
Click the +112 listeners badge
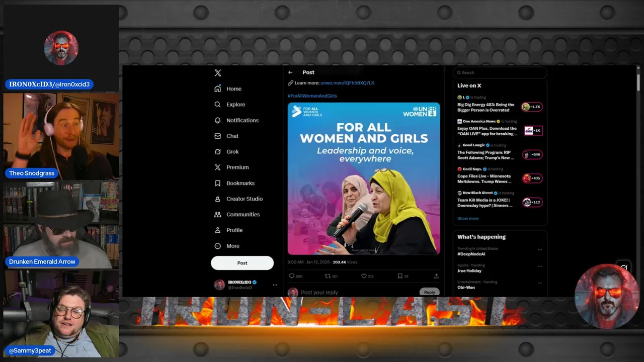click(532, 202)
